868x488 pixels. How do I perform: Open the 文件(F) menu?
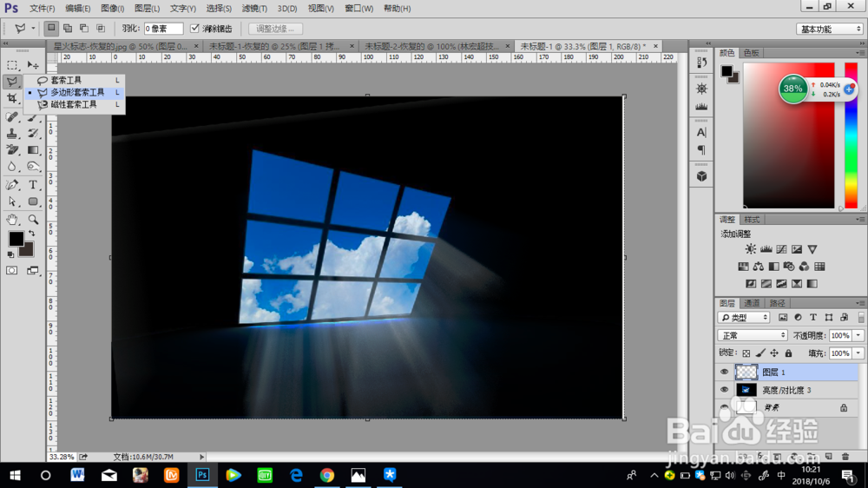click(42, 9)
